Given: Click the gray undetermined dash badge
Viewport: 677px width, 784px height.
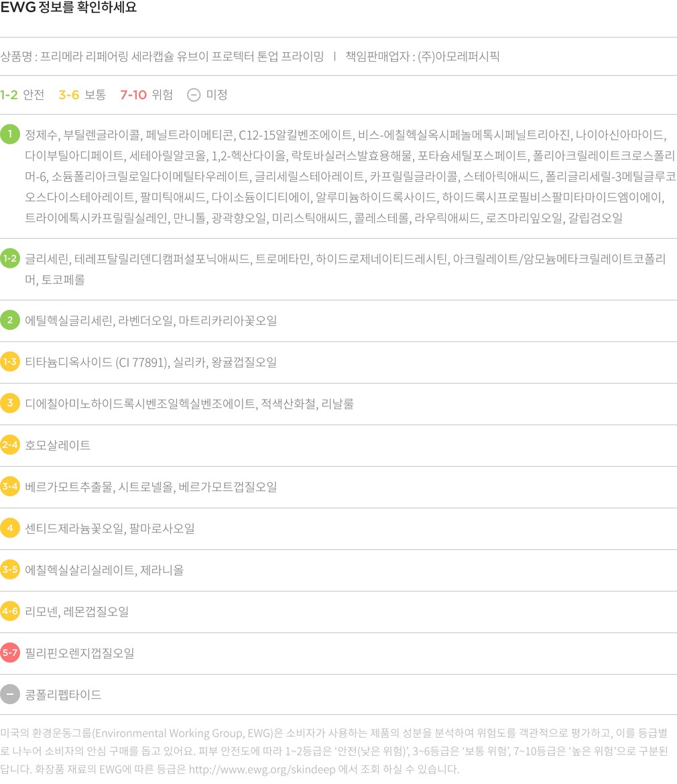Looking at the screenshot, I should click(x=10, y=694).
